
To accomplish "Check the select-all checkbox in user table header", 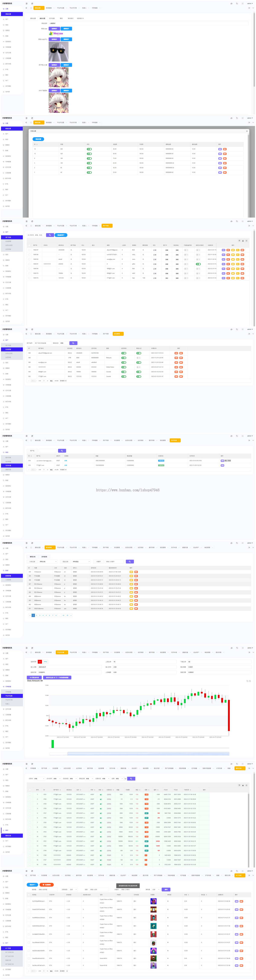I will point(29,245).
